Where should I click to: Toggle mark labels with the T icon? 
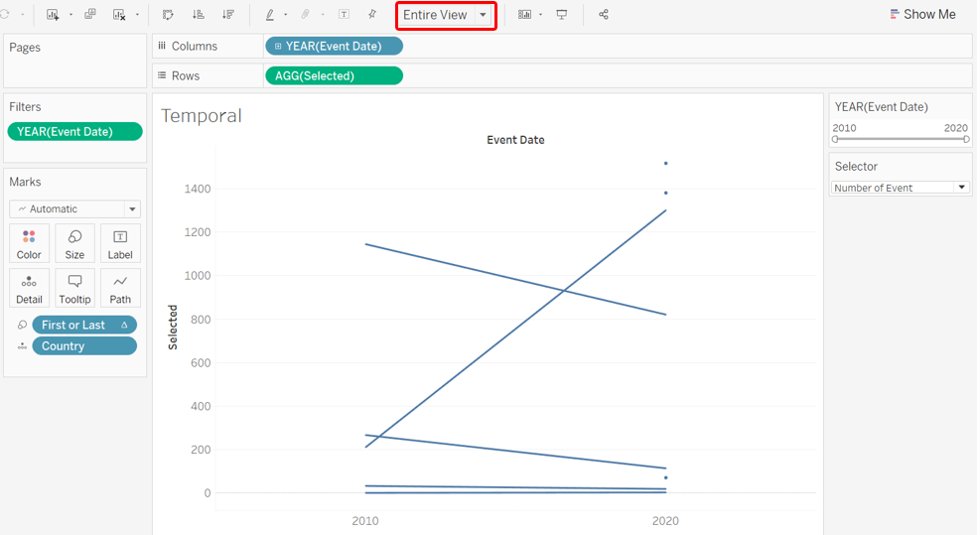pos(344,15)
